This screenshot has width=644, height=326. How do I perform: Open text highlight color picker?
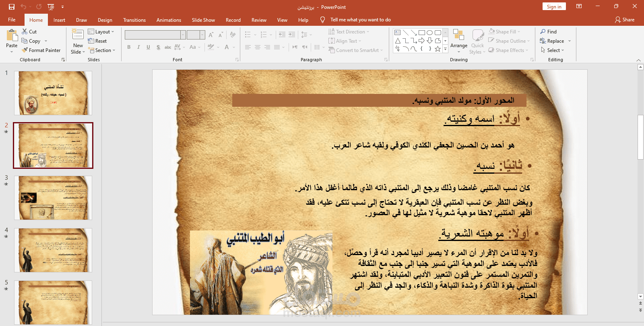218,47
